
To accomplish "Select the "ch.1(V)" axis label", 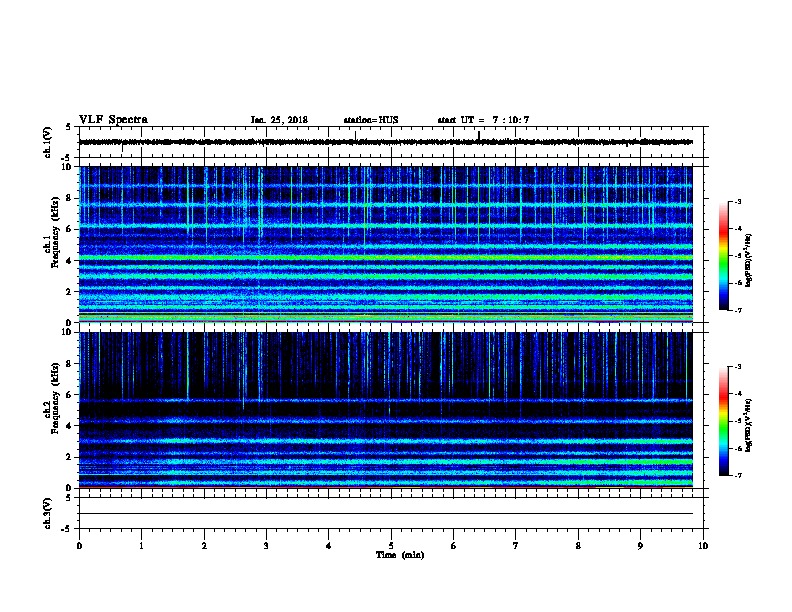I will (47, 142).
